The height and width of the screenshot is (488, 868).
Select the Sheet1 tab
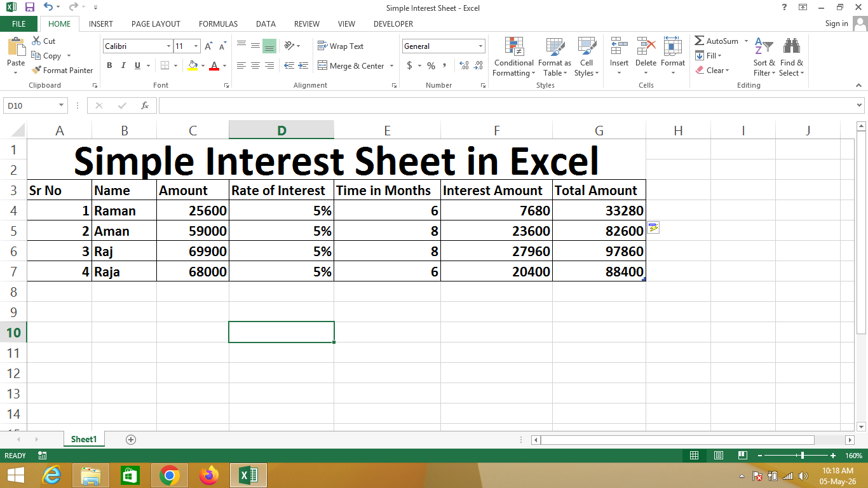pyautogui.click(x=84, y=439)
